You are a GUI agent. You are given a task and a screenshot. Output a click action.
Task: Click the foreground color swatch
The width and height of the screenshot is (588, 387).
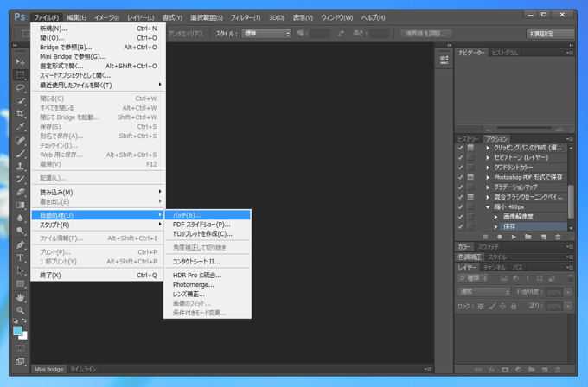pyautogui.click(x=17, y=331)
